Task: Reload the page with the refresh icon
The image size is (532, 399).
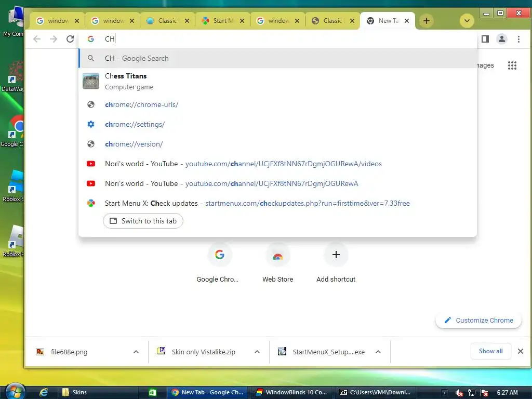Action: pos(70,39)
